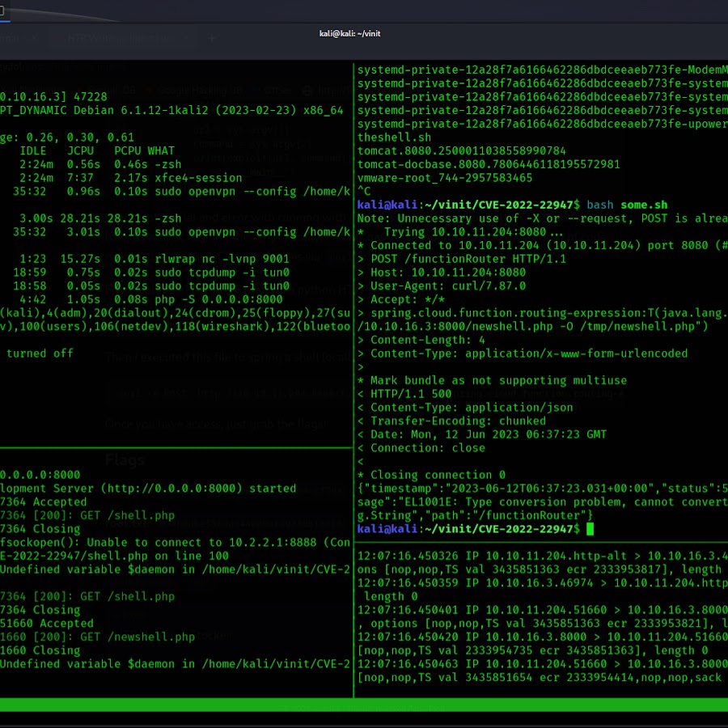Click the 'Content-Length: 4' line

click(x=421, y=340)
